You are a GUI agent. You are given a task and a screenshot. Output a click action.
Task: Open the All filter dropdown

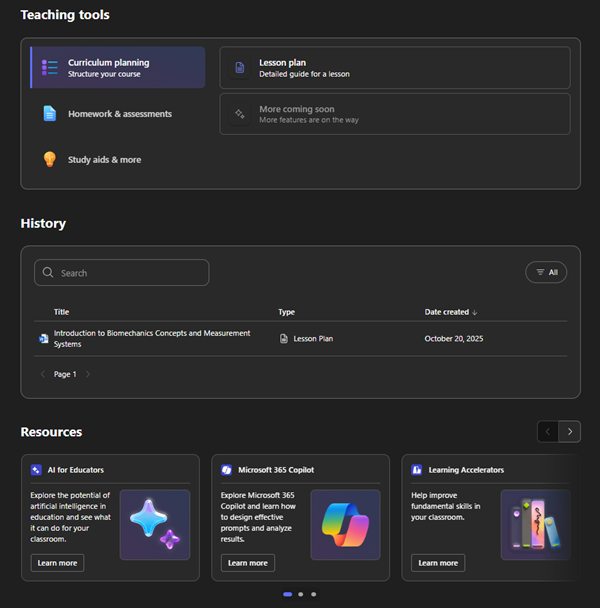tap(546, 272)
